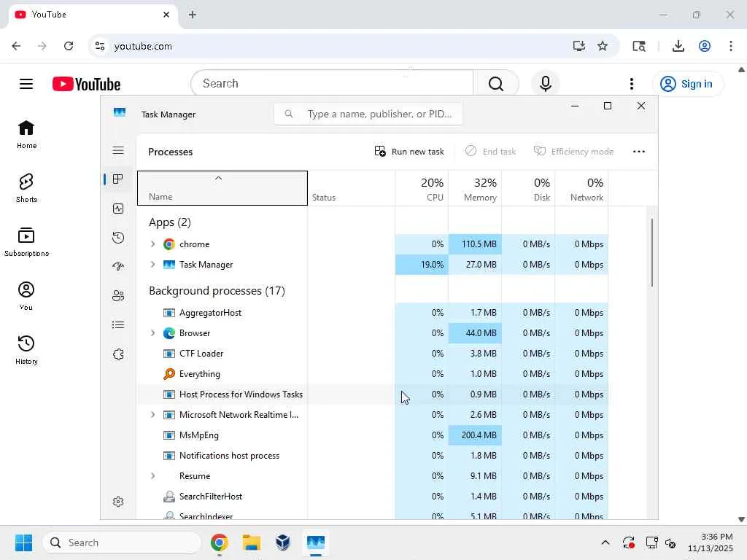This screenshot has height=560, width=747.
Task: Click the Efficiency mode button
Action: click(573, 152)
